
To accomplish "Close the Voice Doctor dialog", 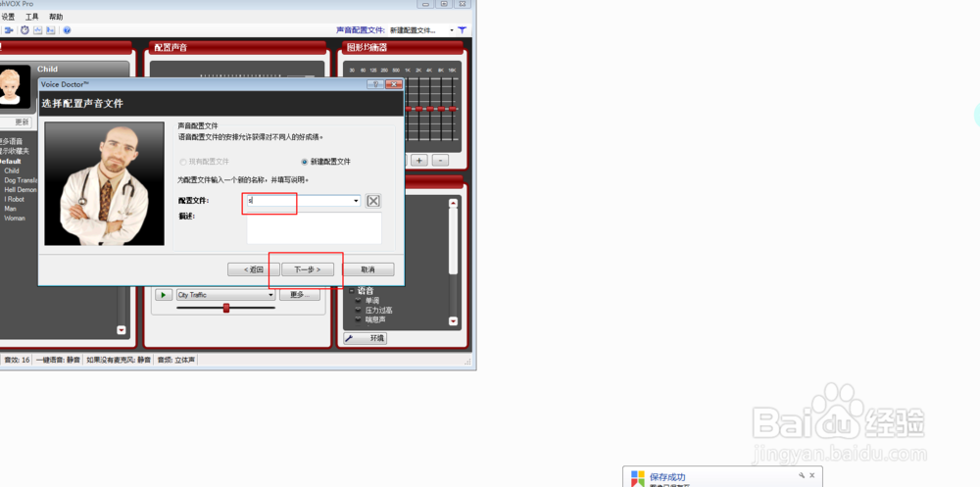I will point(394,84).
